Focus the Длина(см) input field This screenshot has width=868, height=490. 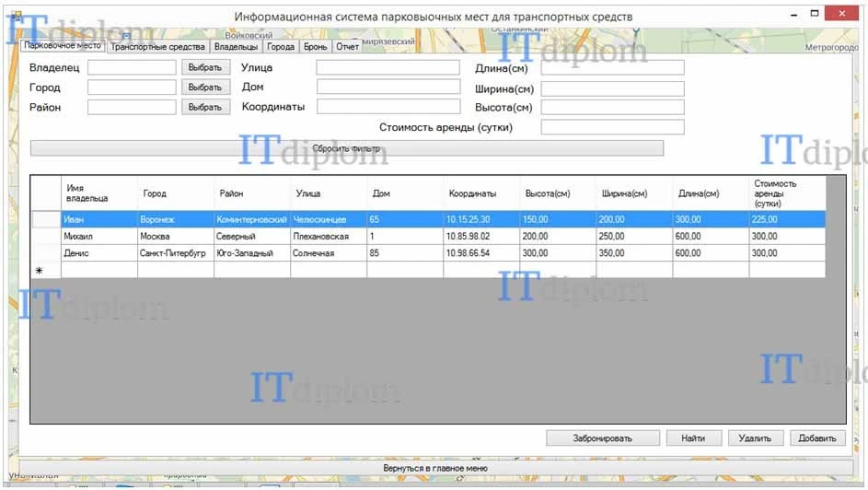[x=612, y=67]
